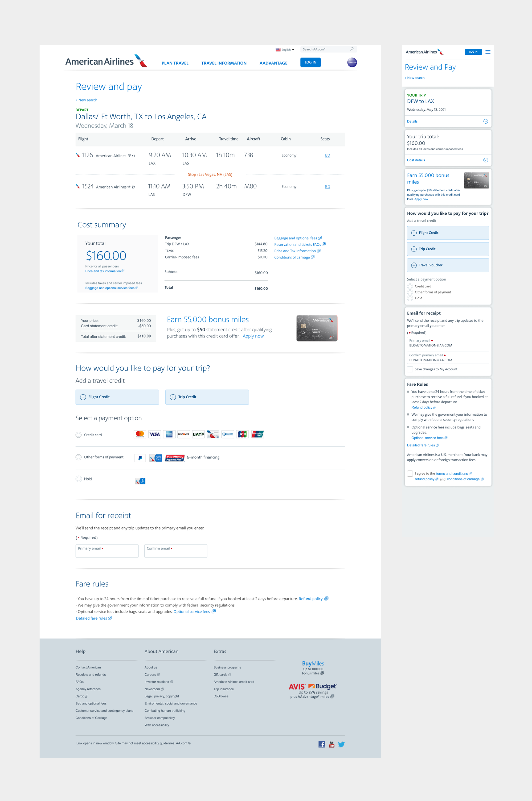Open the AAdvantage menu item
The image size is (532, 801).
(x=273, y=63)
